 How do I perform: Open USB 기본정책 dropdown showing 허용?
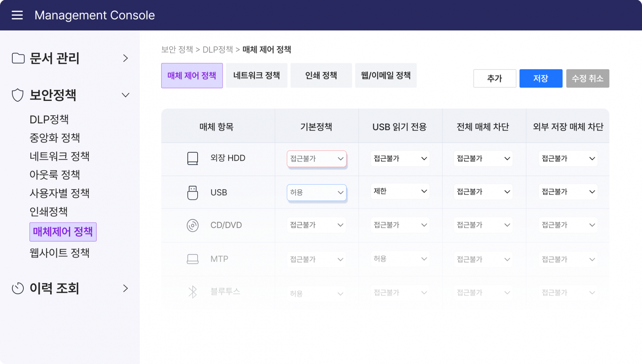point(316,193)
